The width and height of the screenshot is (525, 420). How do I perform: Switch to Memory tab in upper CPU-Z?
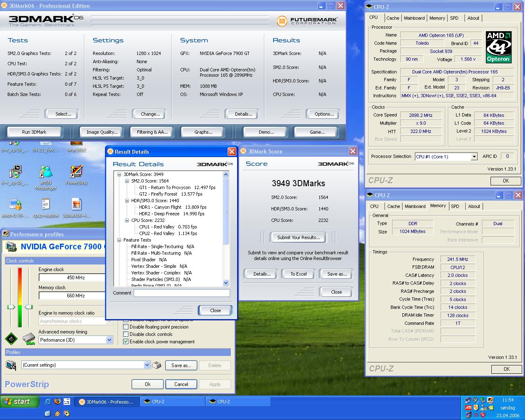point(437,18)
